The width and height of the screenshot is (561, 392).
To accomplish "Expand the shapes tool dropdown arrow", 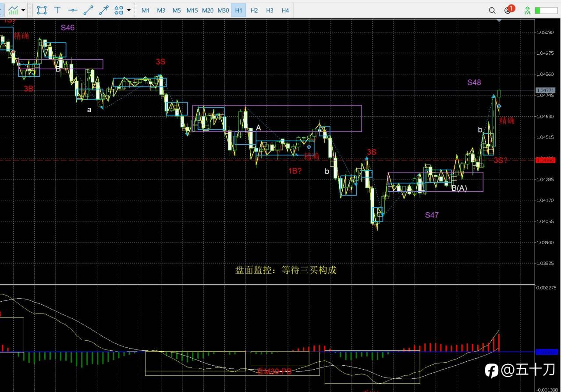I will click(129, 10).
